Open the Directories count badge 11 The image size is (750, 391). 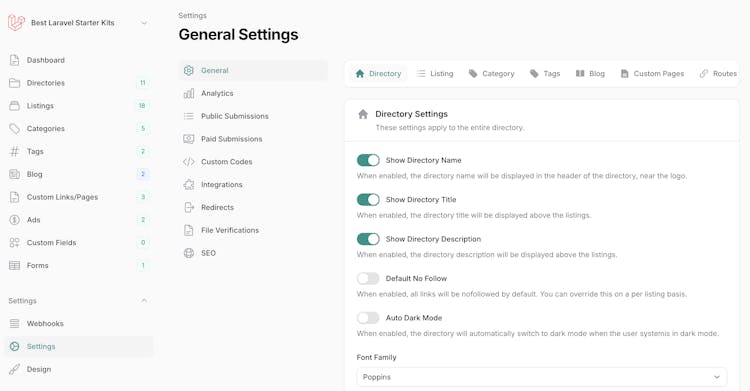click(x=143, y=83)
